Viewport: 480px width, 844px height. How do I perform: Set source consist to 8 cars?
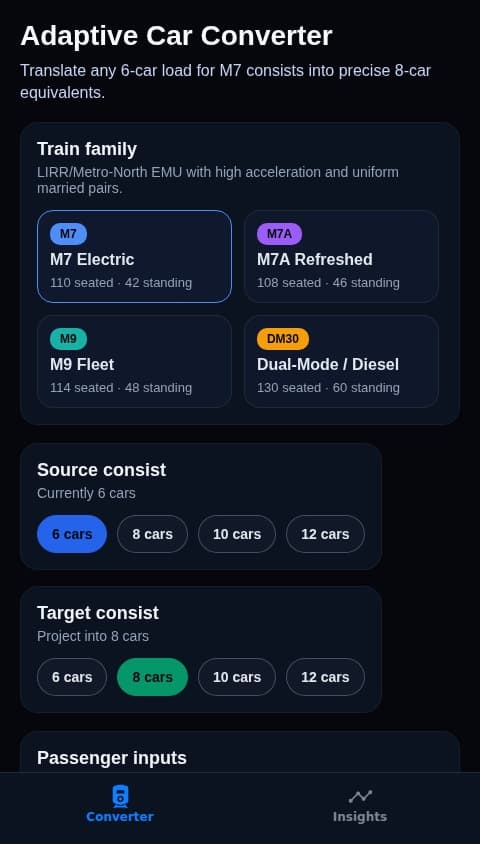152,534
